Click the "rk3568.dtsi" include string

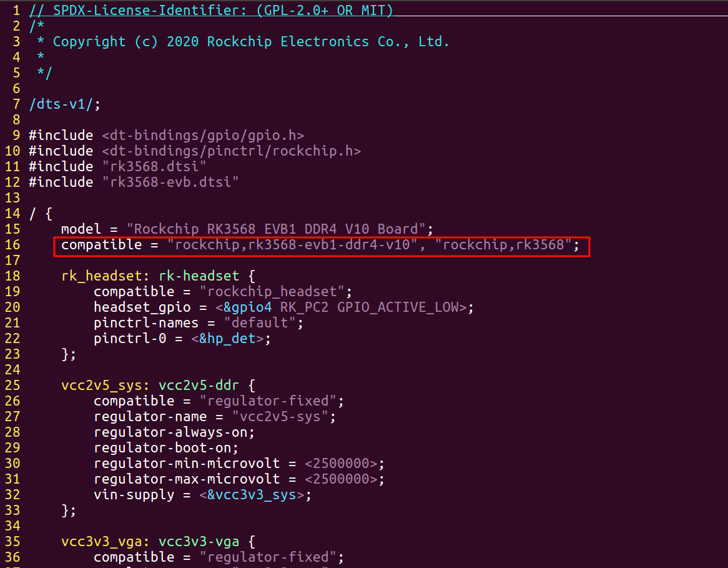pos(154,166)
